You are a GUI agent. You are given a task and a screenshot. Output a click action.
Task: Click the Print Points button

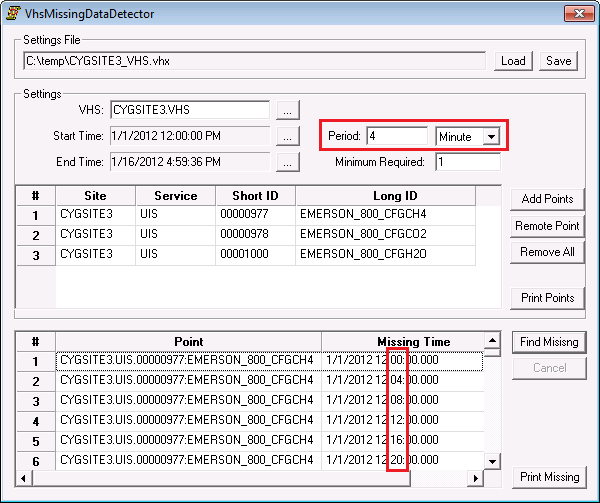click(547, 298)
